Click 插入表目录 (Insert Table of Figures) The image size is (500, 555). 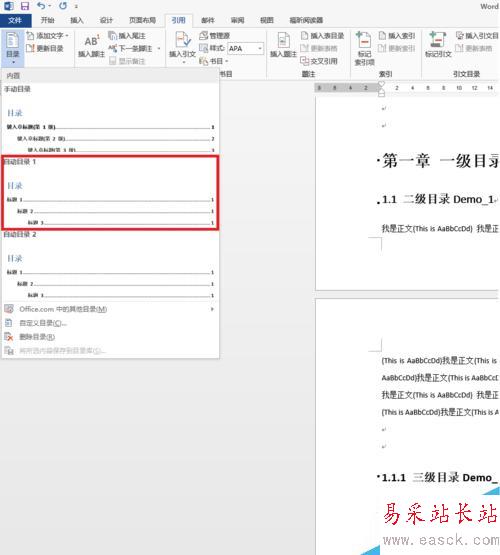pos(322,35)
